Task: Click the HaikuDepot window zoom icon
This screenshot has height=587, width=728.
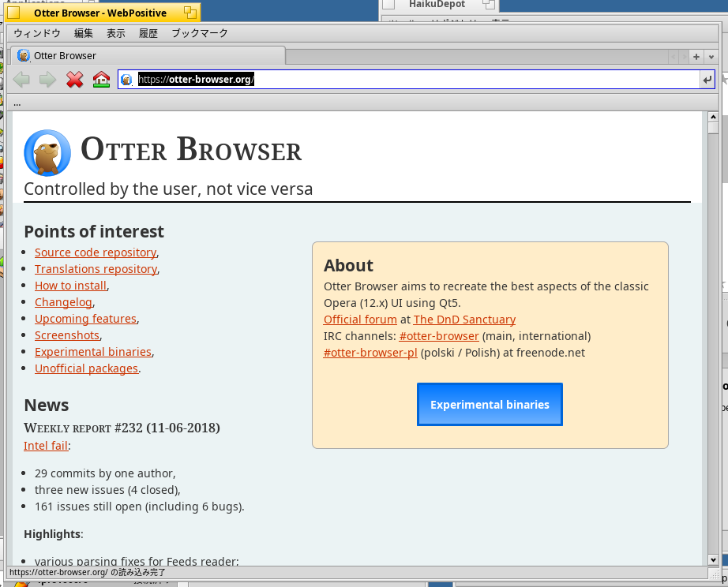Action: 489,4
